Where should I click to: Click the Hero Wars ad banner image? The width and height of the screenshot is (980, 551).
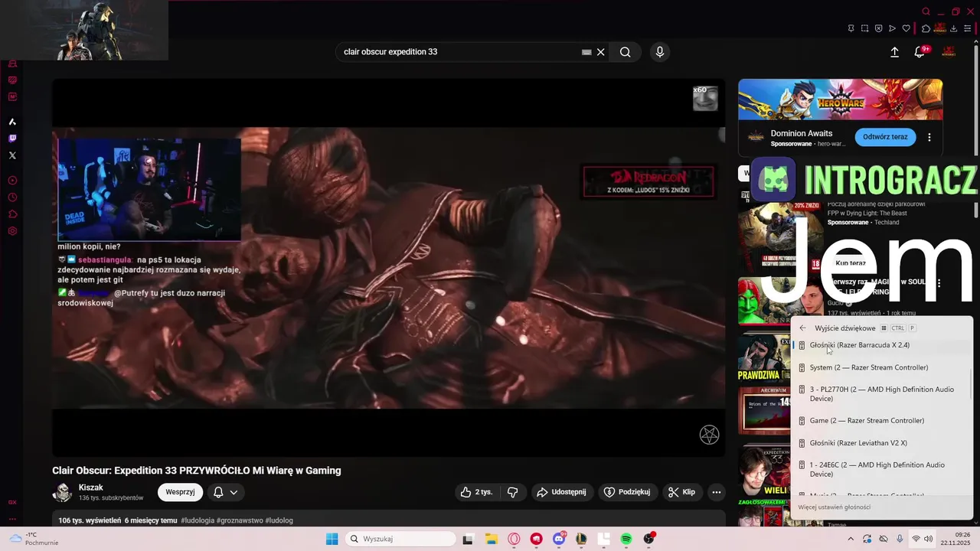click(x=840, y=99)
